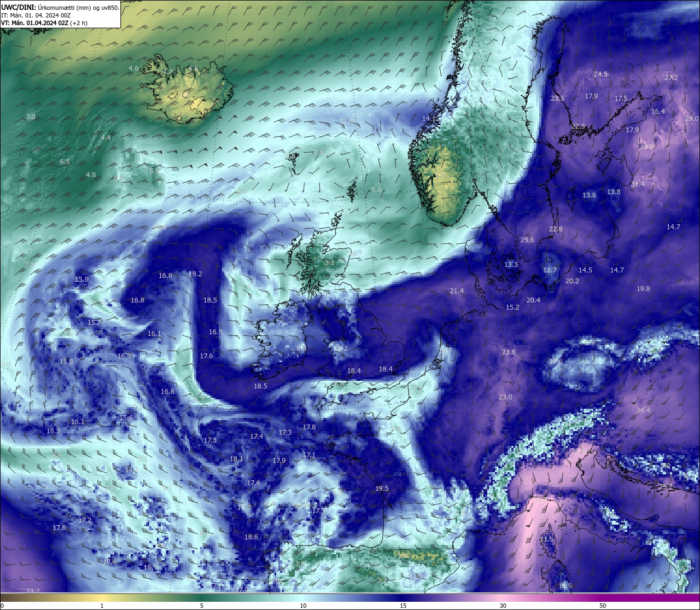Click the 18.1 value on the map

(x=236, y=458)
